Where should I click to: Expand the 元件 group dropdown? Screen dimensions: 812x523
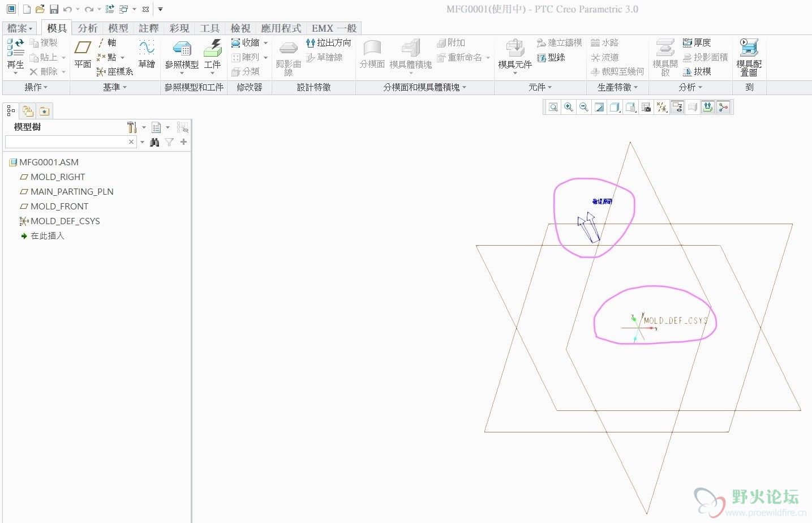coord(540,87)
